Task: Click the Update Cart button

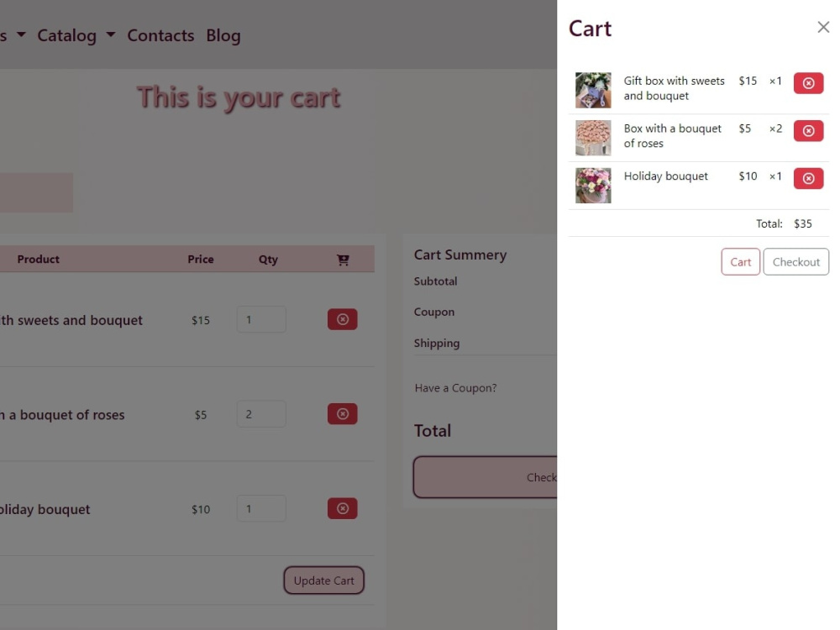Action: (323, 580)
